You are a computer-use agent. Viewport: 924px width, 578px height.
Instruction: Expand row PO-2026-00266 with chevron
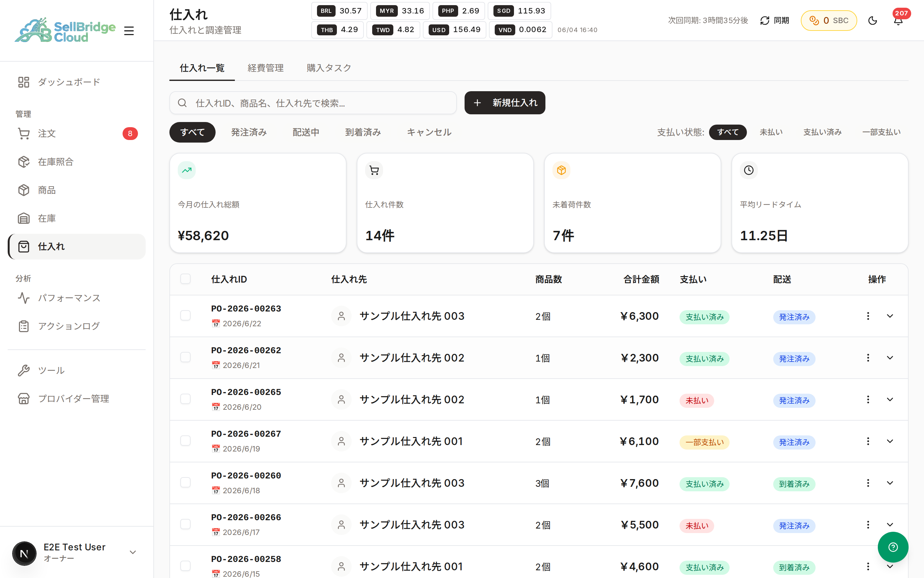pyautogui.click(x=890, y=524)
